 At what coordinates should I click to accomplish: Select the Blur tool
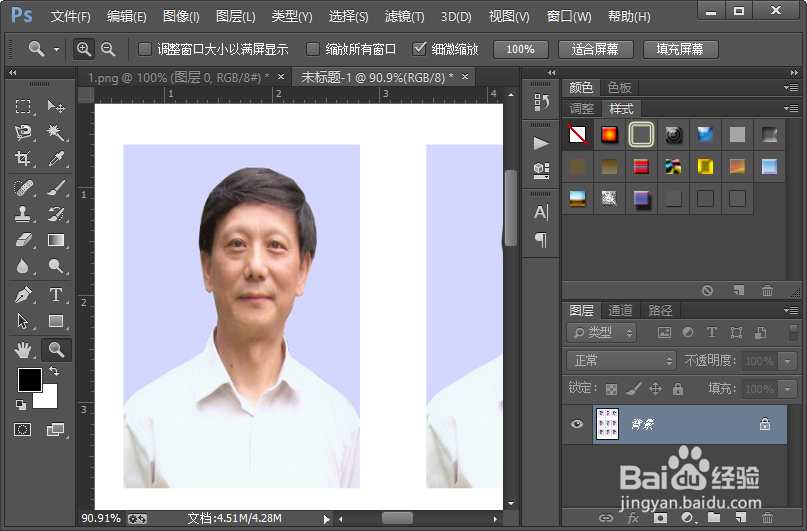pyautogui.click(x=23, y=266)
